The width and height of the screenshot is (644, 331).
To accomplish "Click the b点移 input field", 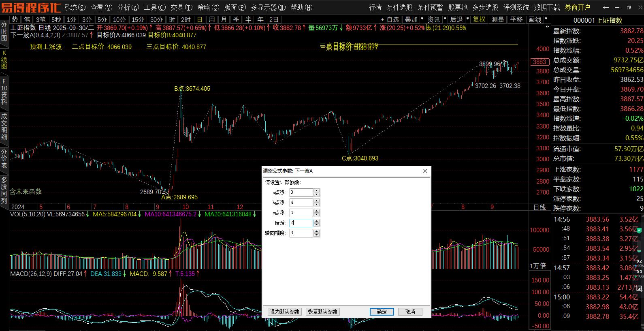I will click(x=301, y=203).
